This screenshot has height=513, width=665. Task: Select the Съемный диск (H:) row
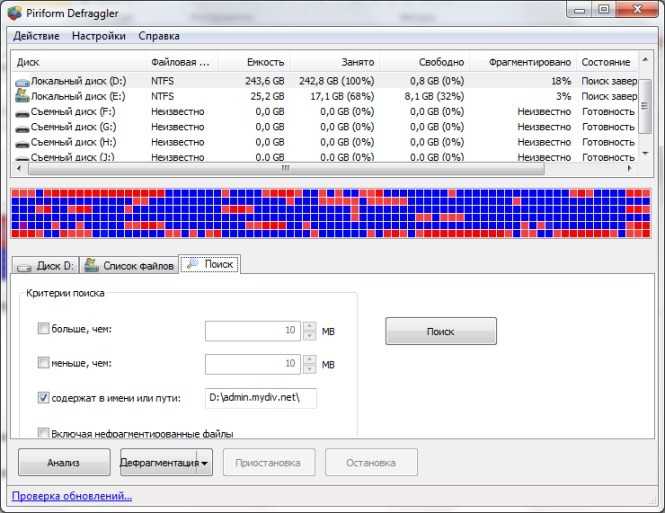(x=325, y=142)
